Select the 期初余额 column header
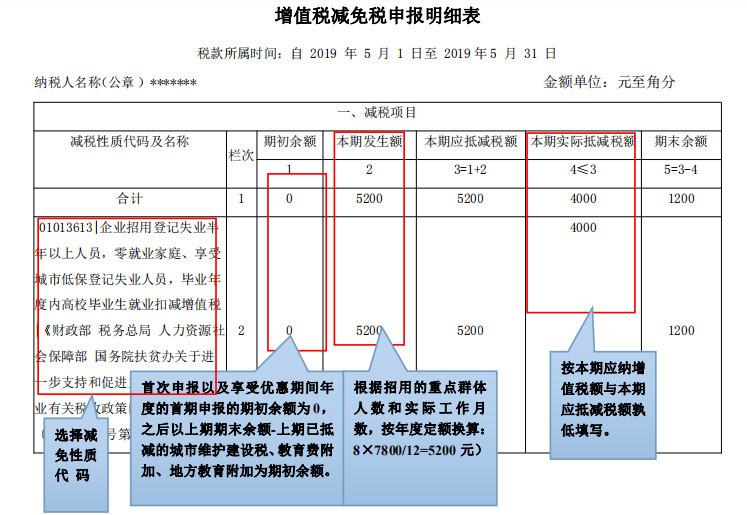Viewport: 747px width, 515px height. pyautogui.click(x=290, y=141)
